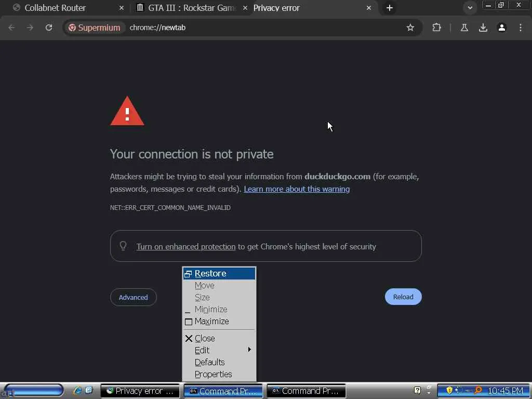Go back using the back arrow
The image size is (532, 399).
(11, 28)
